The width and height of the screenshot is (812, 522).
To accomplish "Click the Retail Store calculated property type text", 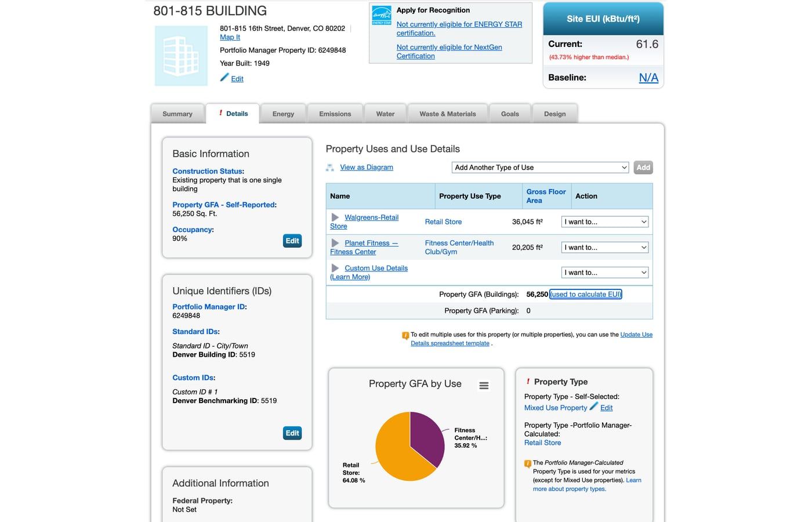I will (542, 443).
